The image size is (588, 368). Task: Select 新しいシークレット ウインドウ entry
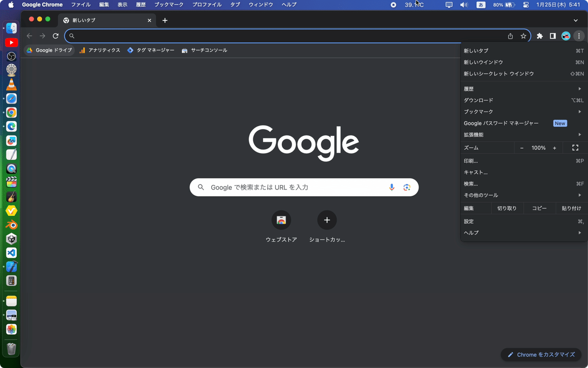coord(524,74)
